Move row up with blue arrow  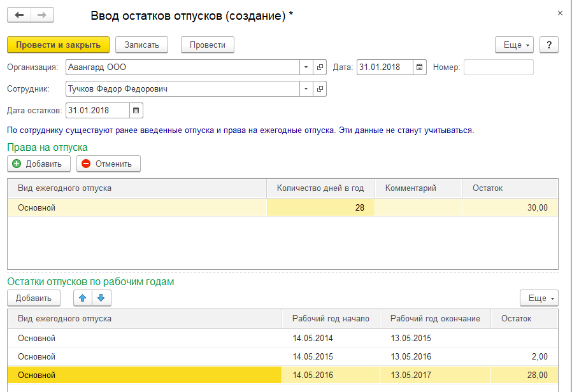(83, 298)
